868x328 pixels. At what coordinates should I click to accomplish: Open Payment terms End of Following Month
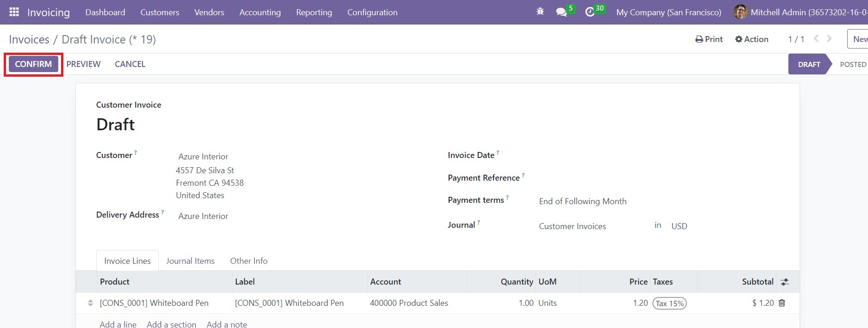[583, 201]
